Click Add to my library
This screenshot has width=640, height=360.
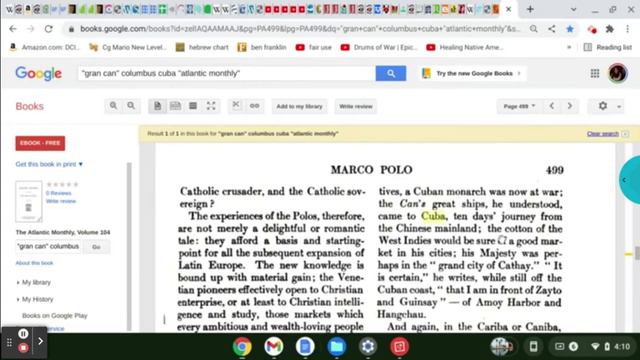[299, 106]
